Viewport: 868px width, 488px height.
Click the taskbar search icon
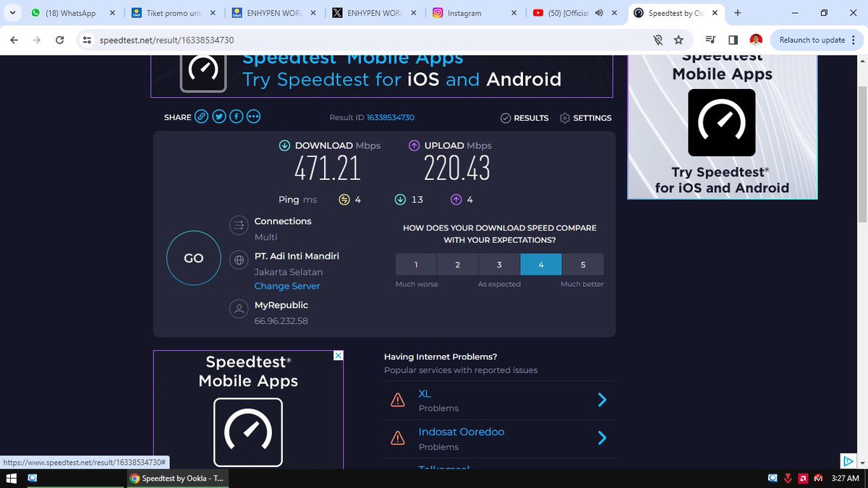[33, 478]
